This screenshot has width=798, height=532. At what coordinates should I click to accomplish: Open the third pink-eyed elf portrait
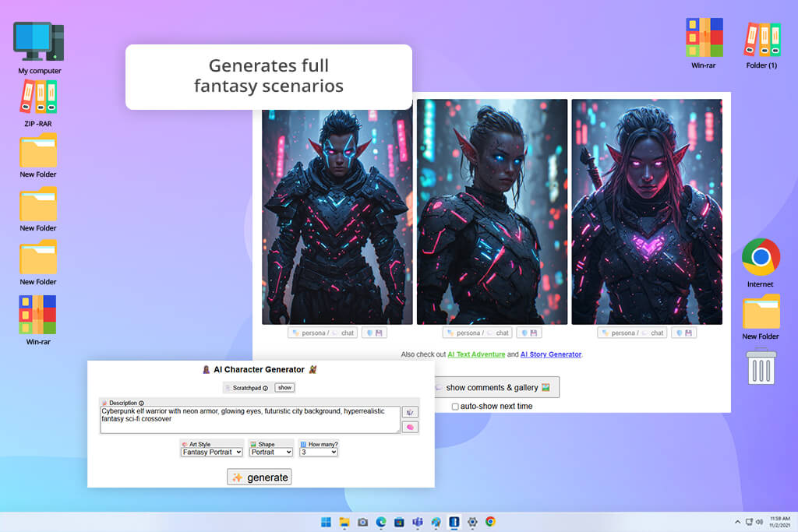(647, 212)
